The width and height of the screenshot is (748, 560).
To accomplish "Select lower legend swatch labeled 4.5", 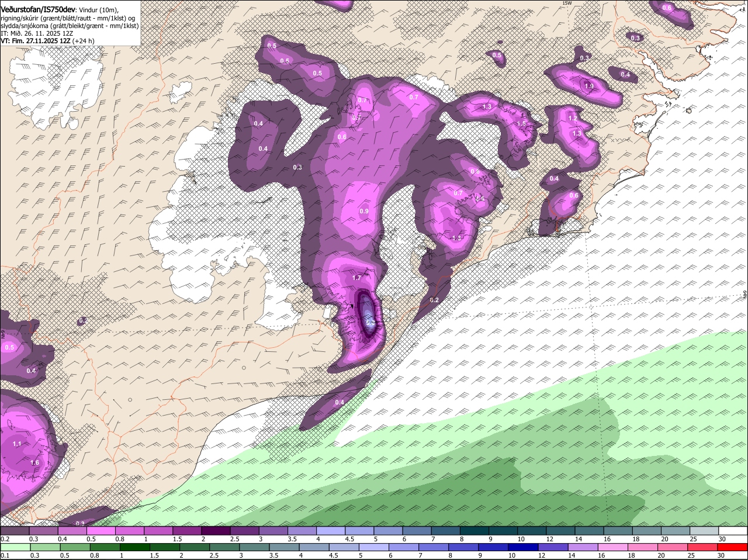I will (x=344, y=547).
